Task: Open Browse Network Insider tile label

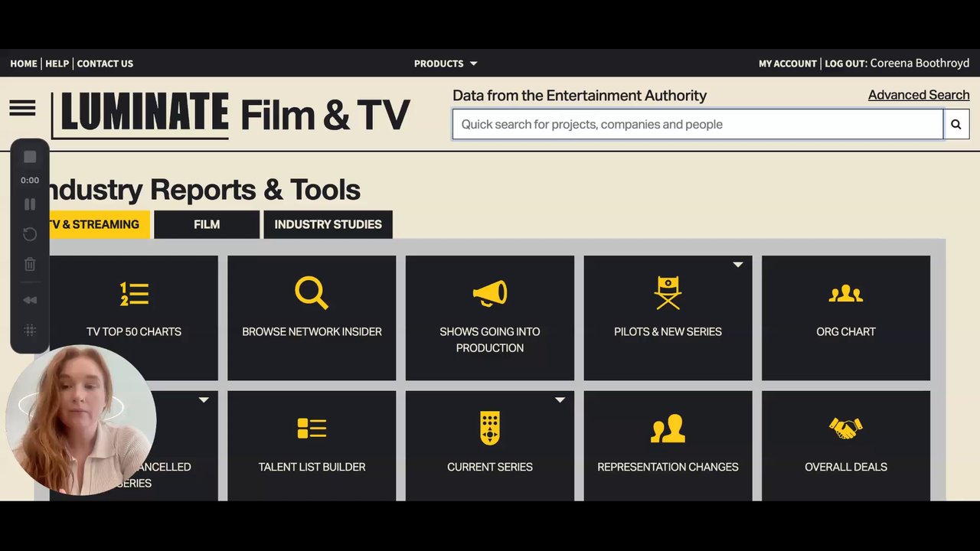Action: pyautogui.click(x=312, y=331)
